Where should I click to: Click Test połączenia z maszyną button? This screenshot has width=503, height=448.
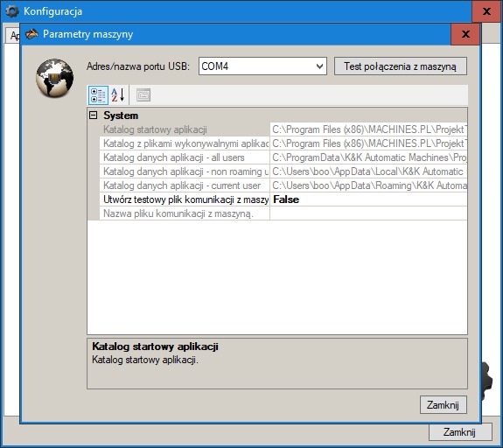(401, 66)
